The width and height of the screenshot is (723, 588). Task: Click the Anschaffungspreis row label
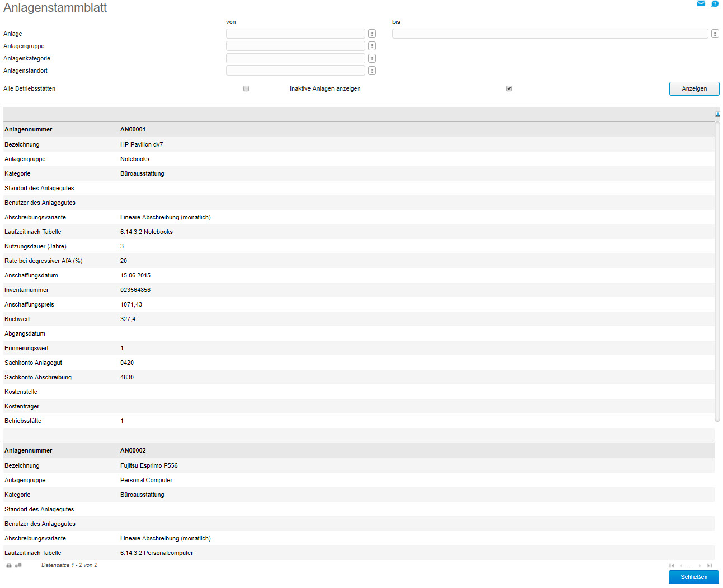(29, 304)
